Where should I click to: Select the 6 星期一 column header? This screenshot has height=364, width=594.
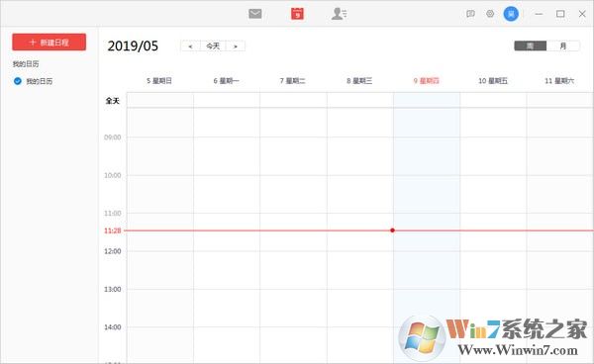pos(226,81)
